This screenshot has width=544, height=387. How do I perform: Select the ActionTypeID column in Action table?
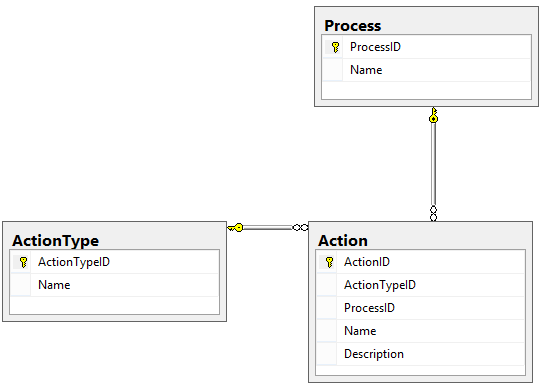420,285
